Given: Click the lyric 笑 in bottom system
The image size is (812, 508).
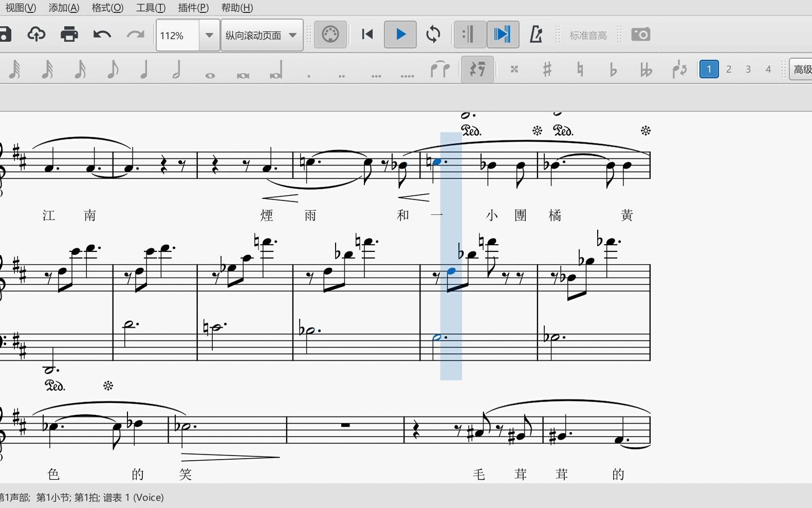Looking at the screenshot, I should 186,474.
